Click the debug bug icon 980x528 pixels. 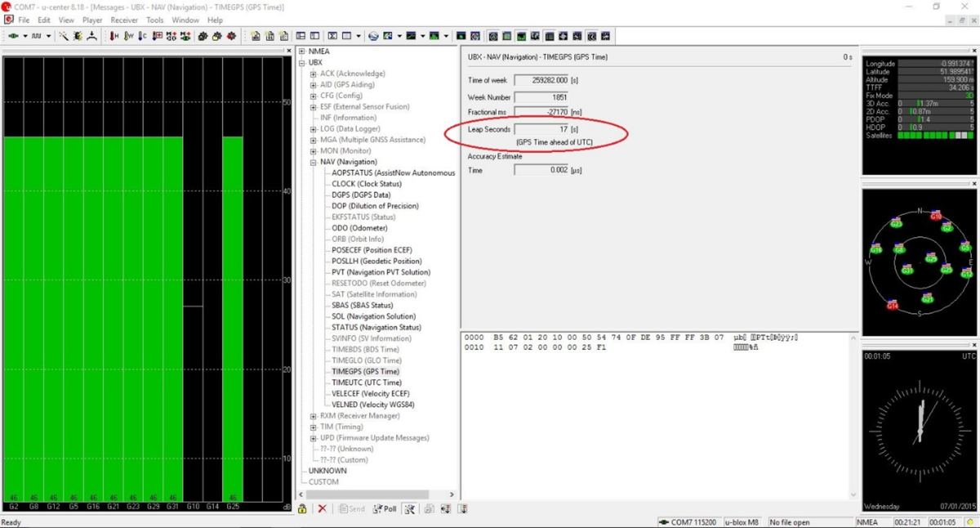tap(78, 36)
